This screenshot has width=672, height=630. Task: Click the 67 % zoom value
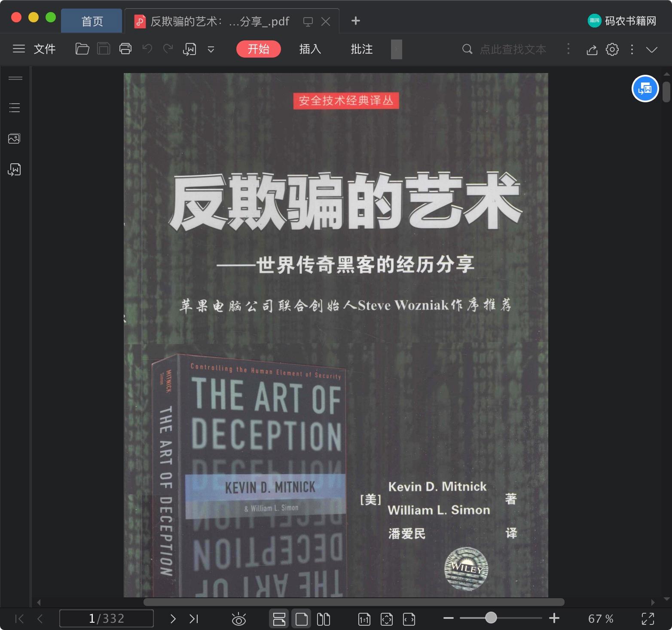[x=601, y=619]
